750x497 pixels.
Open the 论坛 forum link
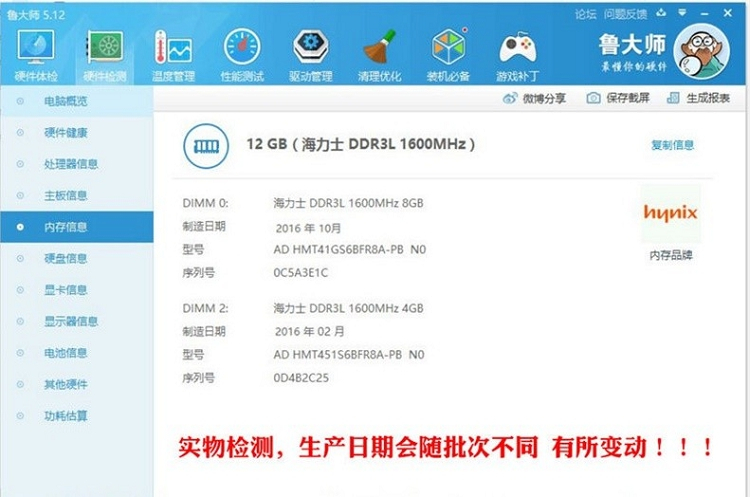click(585, 14)
